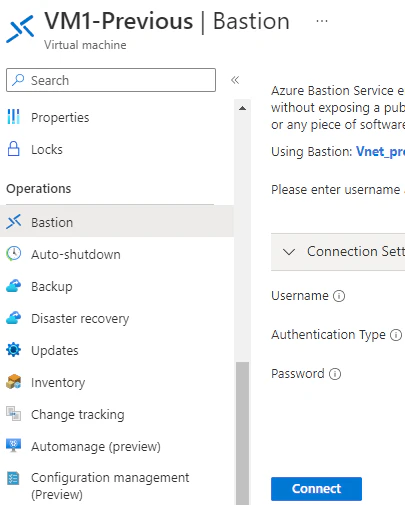Click the Properties bars icon
Image resolution: width=405 pixels, height=505 pixels.
tap(13, 117)
